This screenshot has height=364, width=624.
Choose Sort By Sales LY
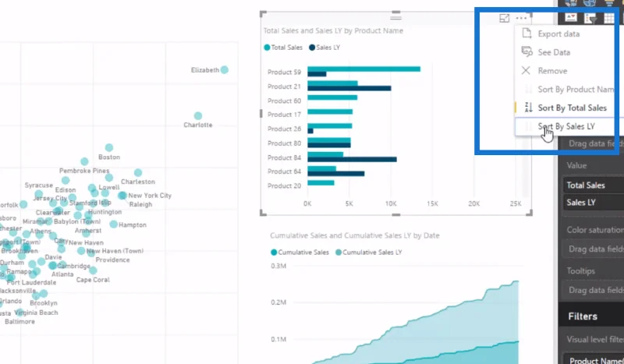pyautogui.click(x=566, y=126)
